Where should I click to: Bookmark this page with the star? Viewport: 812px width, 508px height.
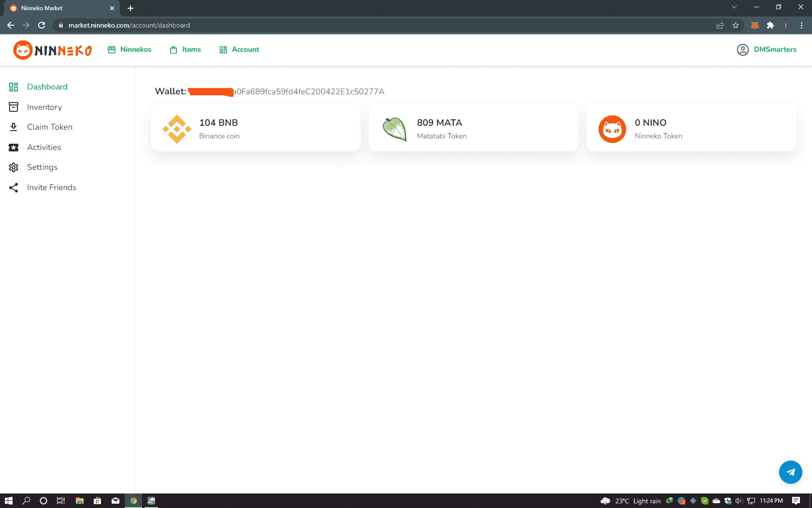click(736, 25)
